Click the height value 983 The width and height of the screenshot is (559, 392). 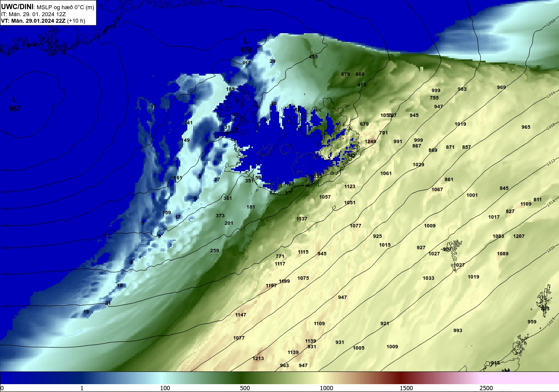462,89
